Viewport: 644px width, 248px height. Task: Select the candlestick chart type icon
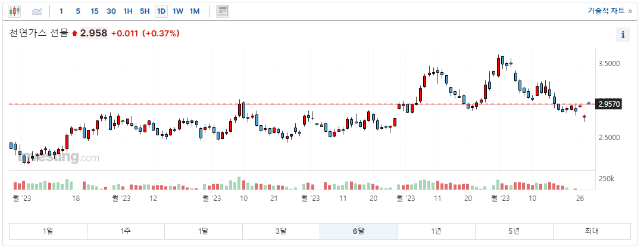click(14, 11)
